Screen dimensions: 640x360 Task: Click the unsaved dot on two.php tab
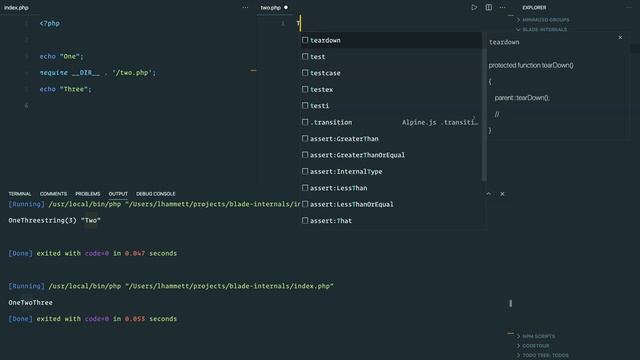(286, 7)
